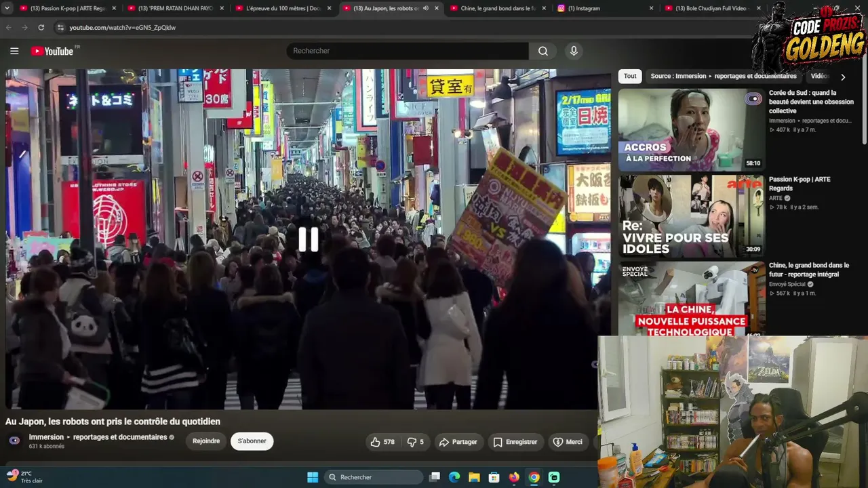Go forward in browser history
The image size is (868, 488).
[24, 27]
